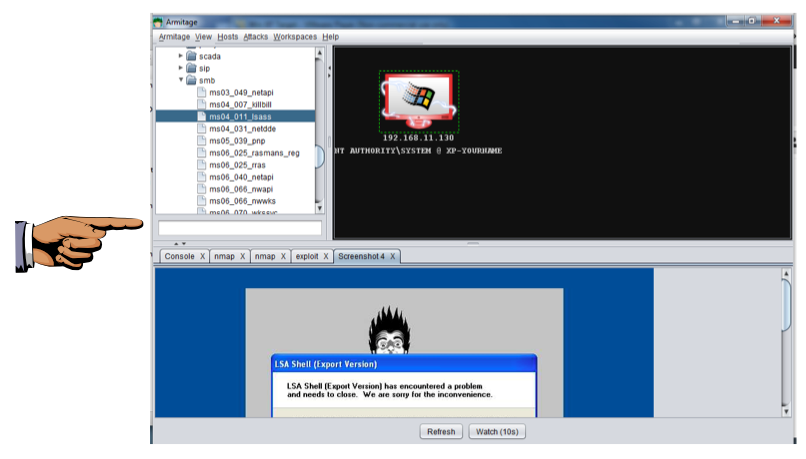806x459 pixels.
Task: Open the Armitage menu
Action: (174, 37)
